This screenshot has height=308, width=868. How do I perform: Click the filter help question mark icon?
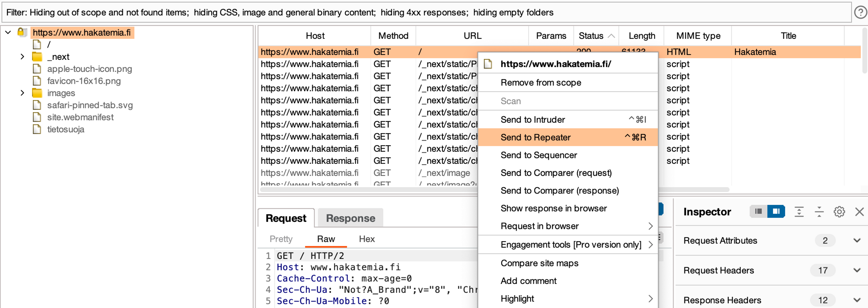860,13
